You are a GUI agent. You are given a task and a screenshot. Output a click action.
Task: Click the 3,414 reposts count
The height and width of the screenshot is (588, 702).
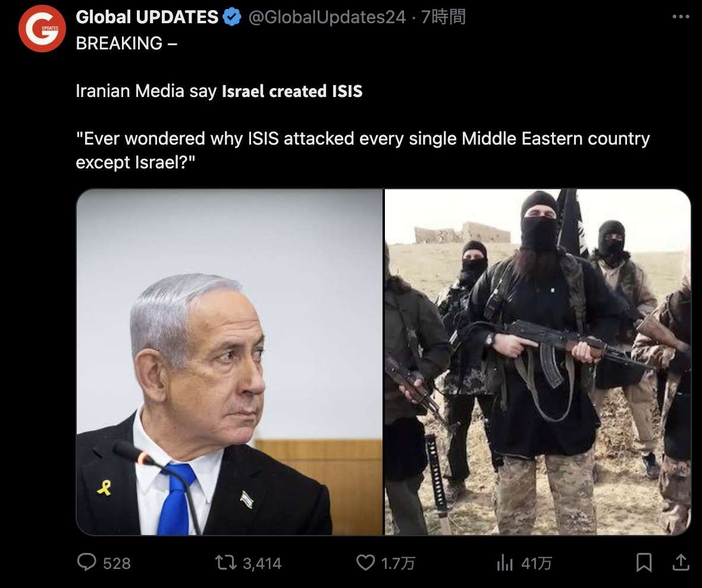tap(262, 564)
